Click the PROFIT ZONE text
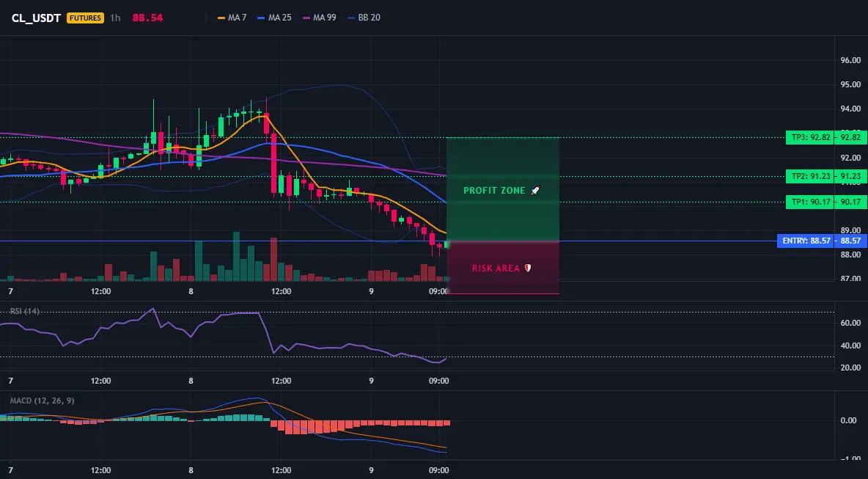 494,191
